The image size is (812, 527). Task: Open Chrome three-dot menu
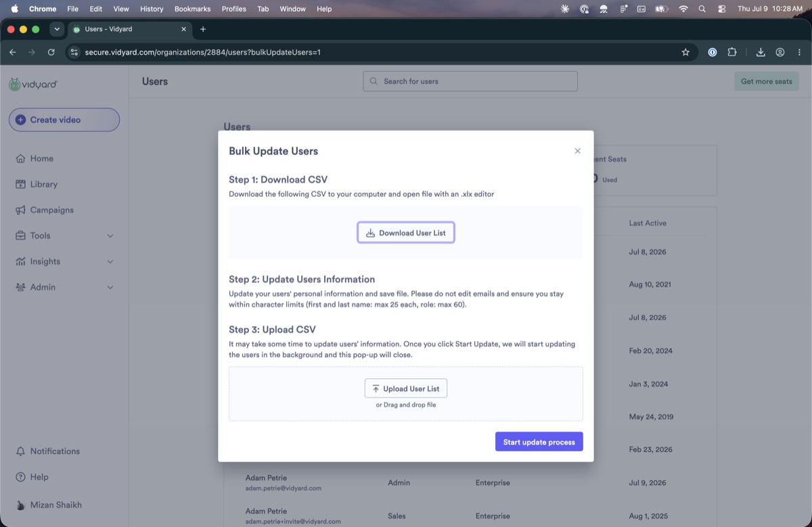tap(799, 52)
